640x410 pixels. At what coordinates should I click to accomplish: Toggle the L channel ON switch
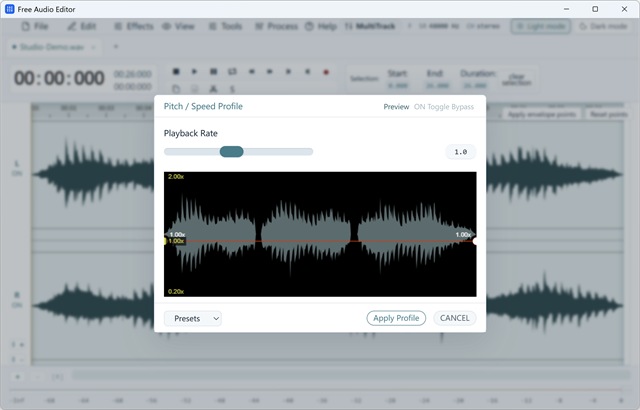click(17, 173)
